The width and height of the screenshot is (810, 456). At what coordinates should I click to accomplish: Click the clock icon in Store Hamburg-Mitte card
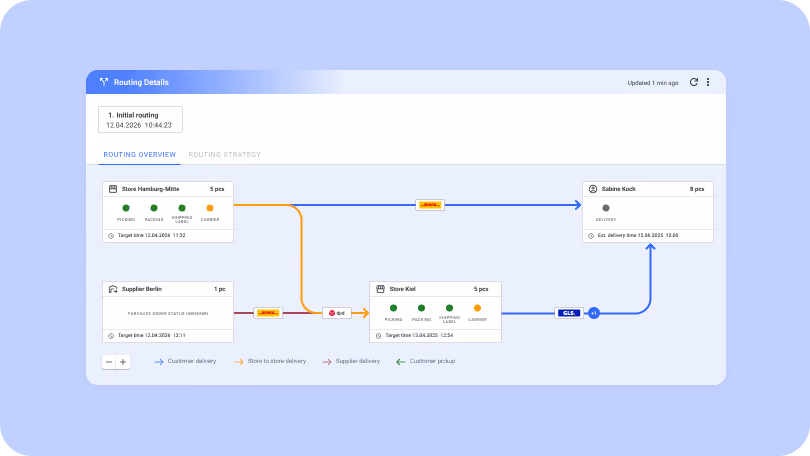coord(111,235)
